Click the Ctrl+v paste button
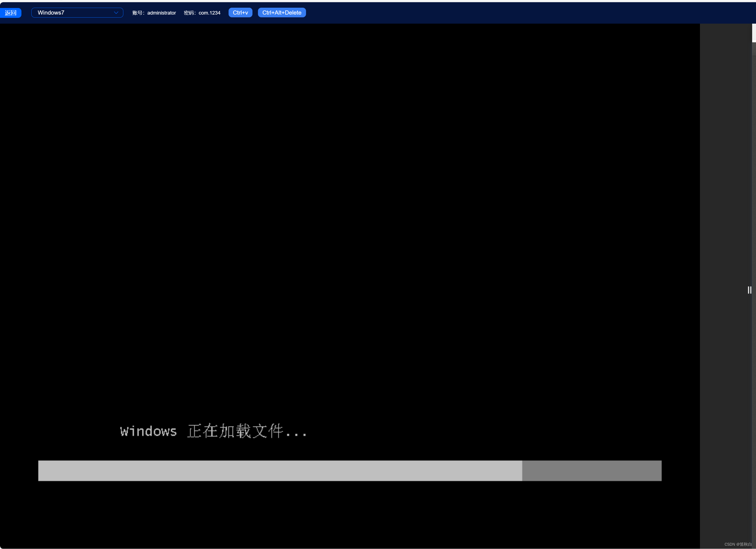The height and width of the screenshot is (549, 756). 240,13
